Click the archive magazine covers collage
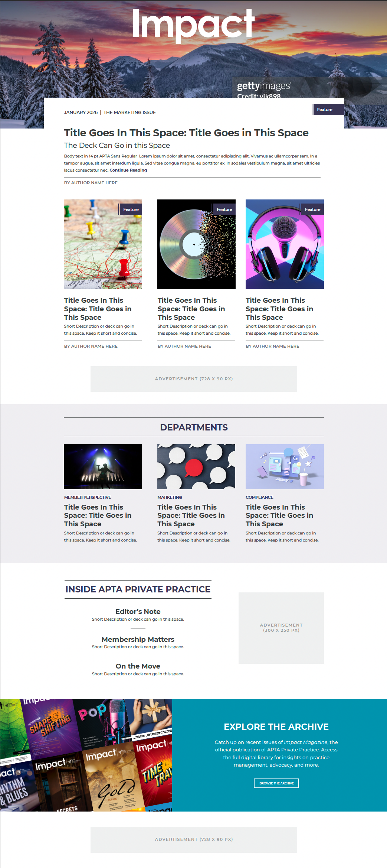 (86, 755)
